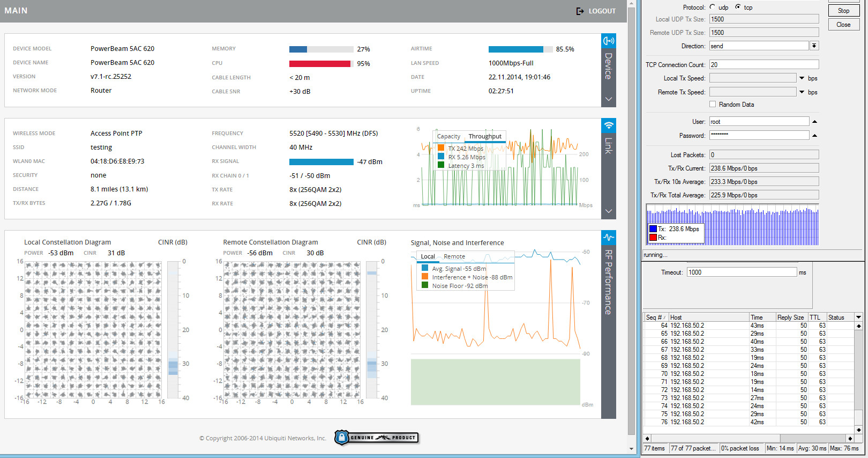
Task: Select the udp protocol radio button
Action: [713, 7]
